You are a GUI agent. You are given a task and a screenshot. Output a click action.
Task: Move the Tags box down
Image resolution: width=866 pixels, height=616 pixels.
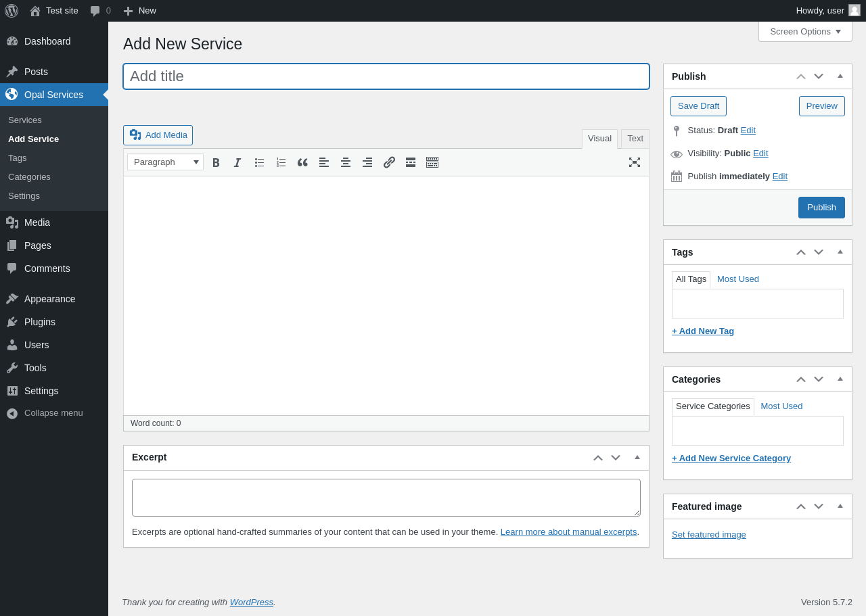(x=819, y=252)
